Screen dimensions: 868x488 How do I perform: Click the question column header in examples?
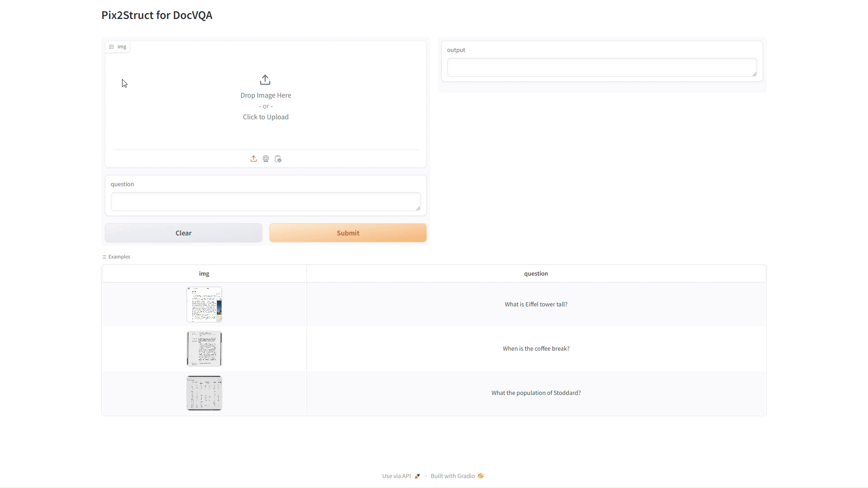(536, 273)
